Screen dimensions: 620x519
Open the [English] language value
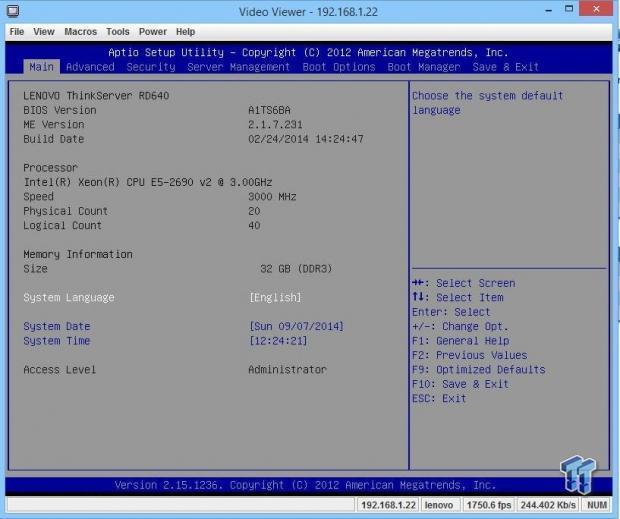(275, 297)
